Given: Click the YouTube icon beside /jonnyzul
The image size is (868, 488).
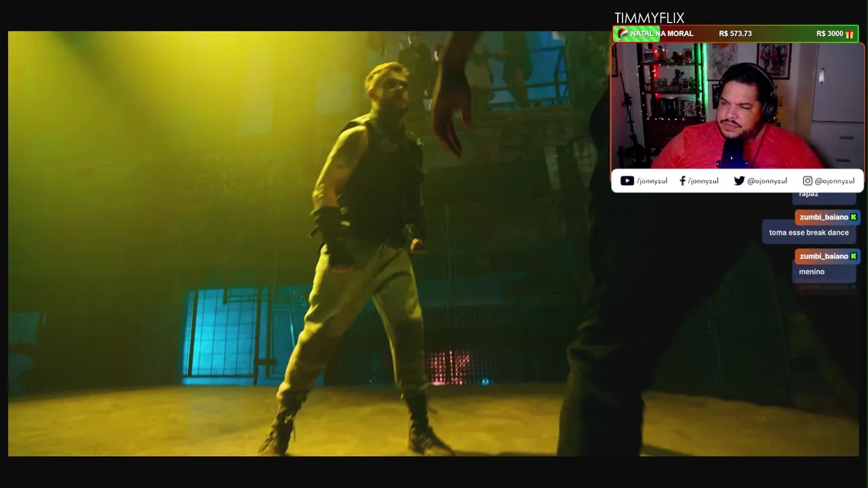Looking at the screenshot, I should [x=627, y=181].
